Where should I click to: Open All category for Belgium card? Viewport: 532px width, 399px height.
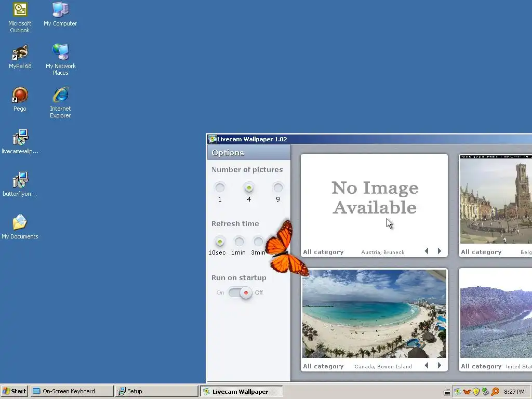(x=481, y=252)
